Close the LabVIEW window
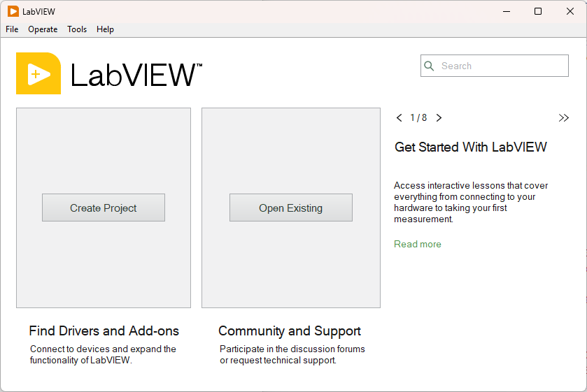The height and width of the screenshot is (392, 587). click(570, 11)
